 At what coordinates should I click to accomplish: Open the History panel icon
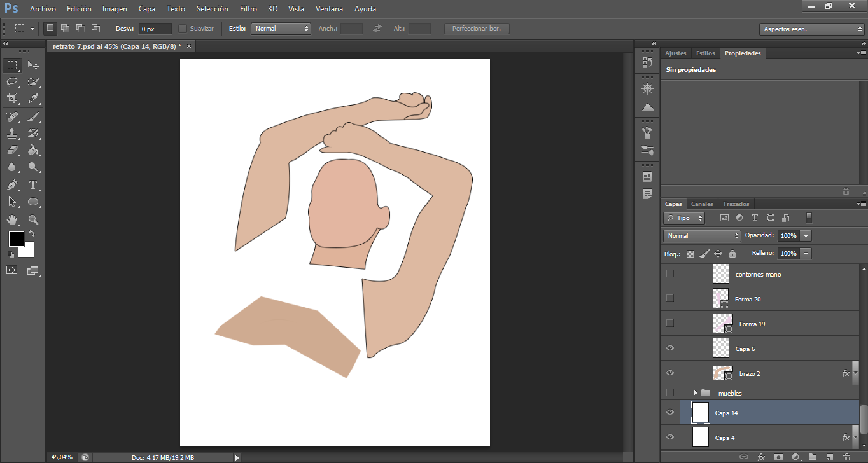tap(648, 62)
